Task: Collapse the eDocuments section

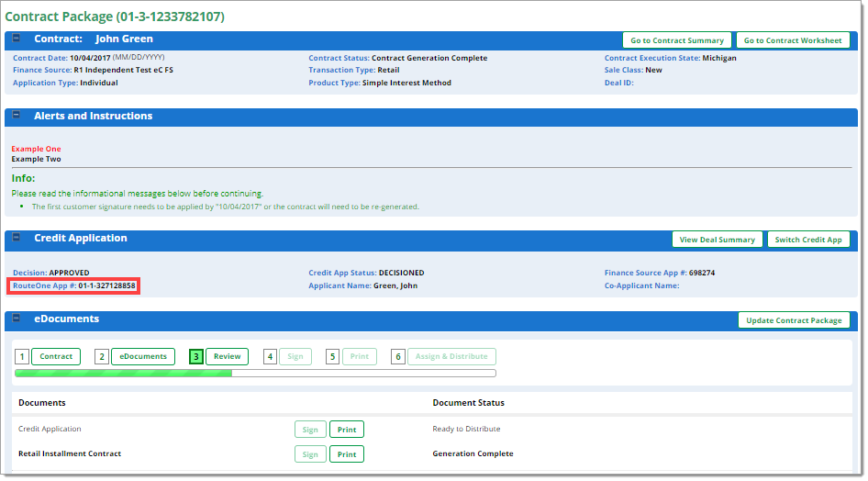Action: coord(17,319)
